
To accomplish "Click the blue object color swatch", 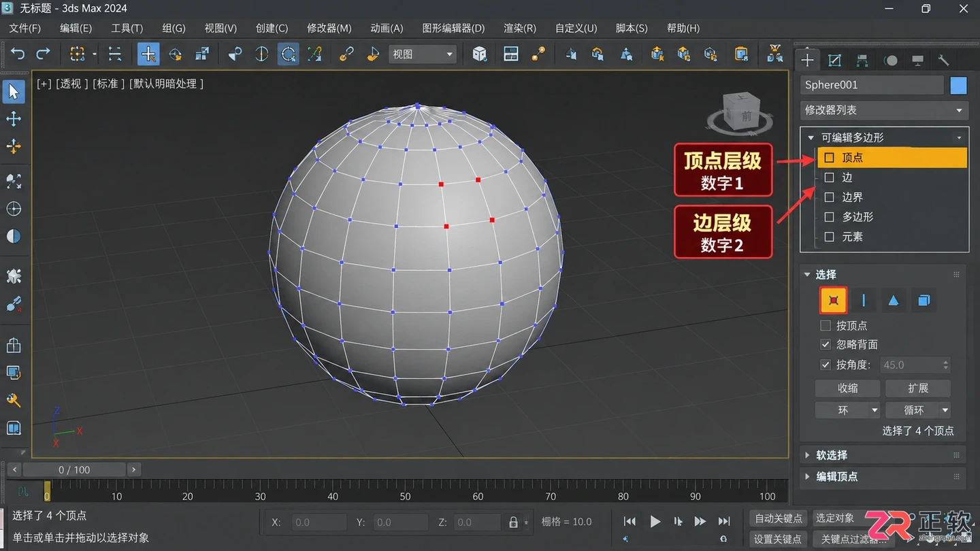I will (x=958, y=85).
